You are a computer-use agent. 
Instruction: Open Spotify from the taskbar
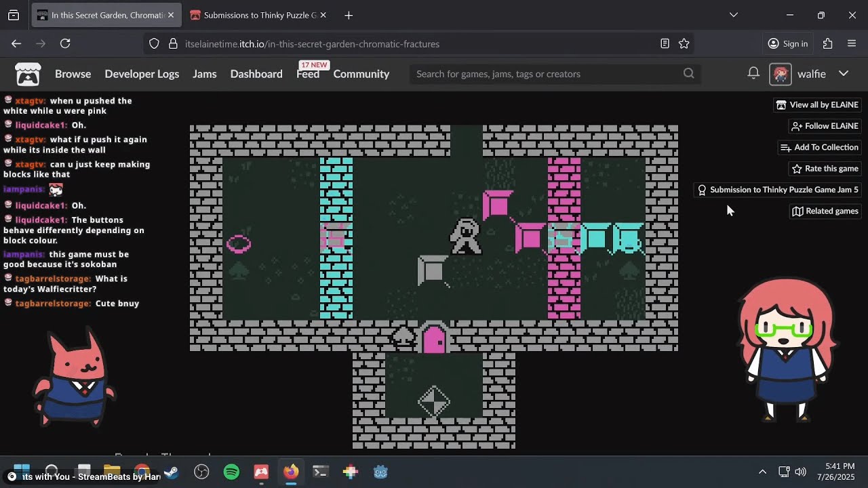231,472
